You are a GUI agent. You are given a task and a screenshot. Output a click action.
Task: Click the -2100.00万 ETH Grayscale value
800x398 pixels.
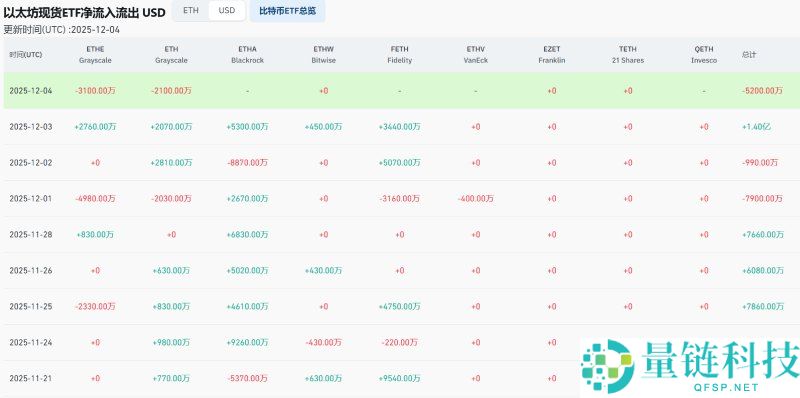click(x=171, y=91)
